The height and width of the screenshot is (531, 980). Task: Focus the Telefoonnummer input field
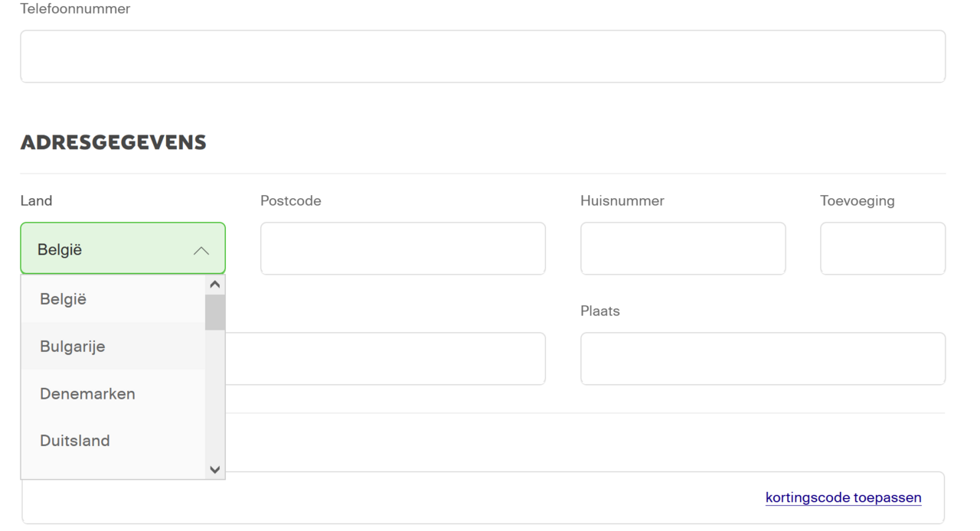click(x=482, y=57)
